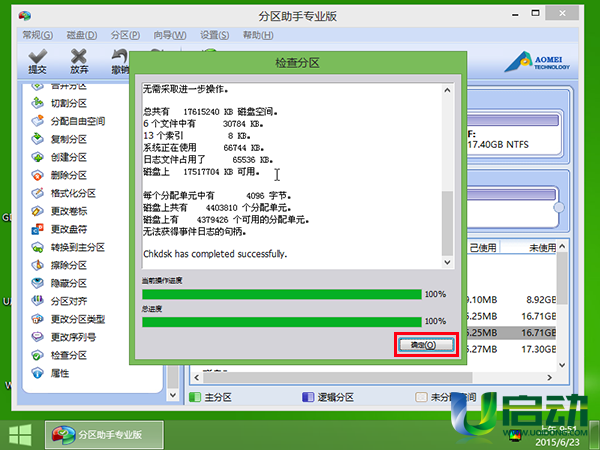Image resolution: width=600 pixels, height=450 pixels.
Task: Click the 隐藏分区 icon
Action: tap(38, 283)
